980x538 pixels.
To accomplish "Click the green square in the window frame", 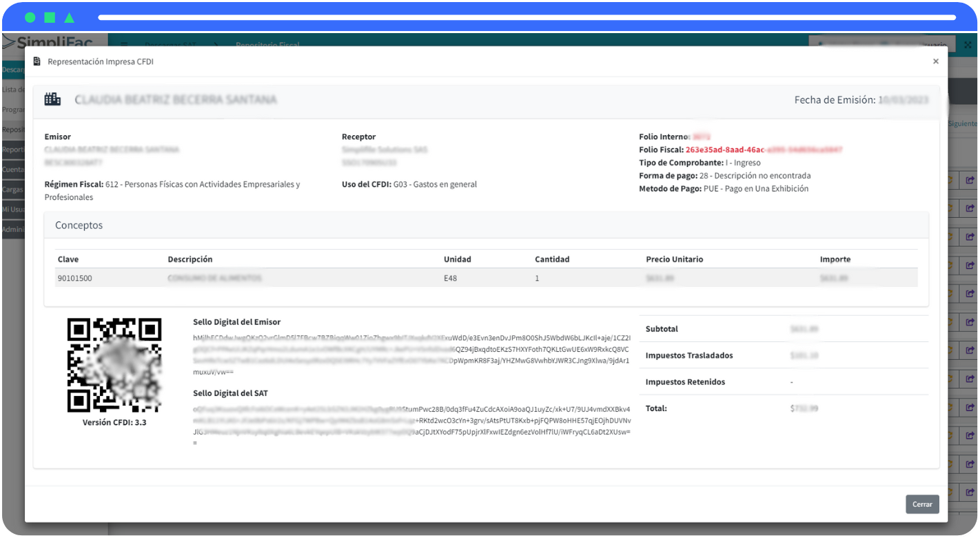I will 50,18.
